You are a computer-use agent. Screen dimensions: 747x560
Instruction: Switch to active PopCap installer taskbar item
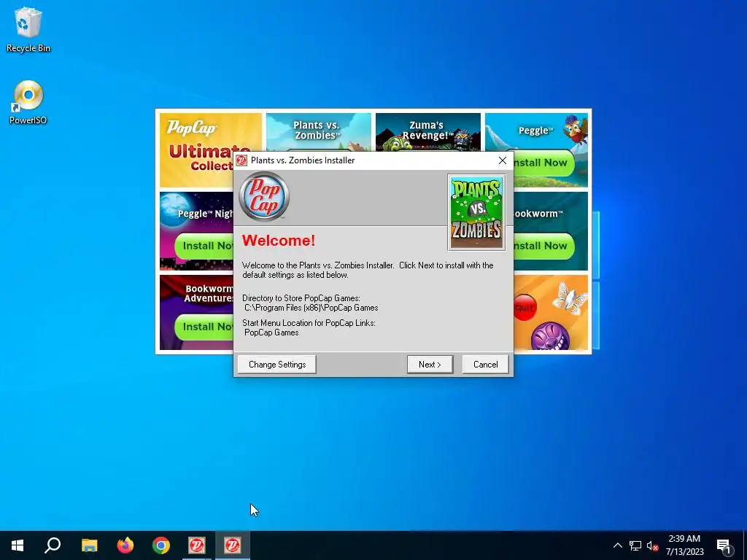coord(233,545)
